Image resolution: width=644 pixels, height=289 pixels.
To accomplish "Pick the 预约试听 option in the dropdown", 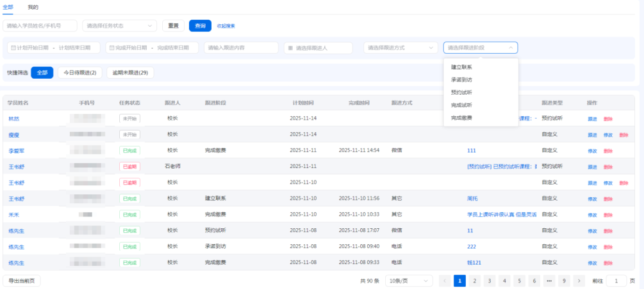I will (x=462, y=92).
